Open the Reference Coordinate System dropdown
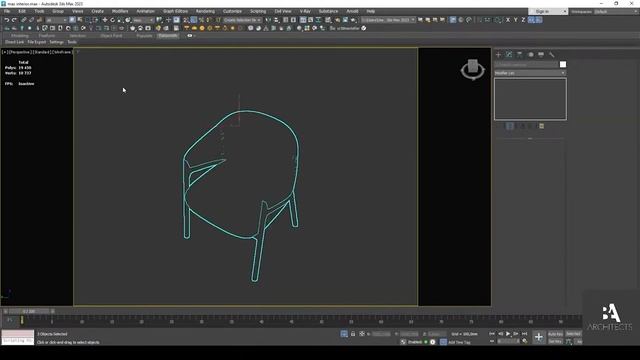Image resolution: width=640 pixels, height=360 pixels. 143,20
